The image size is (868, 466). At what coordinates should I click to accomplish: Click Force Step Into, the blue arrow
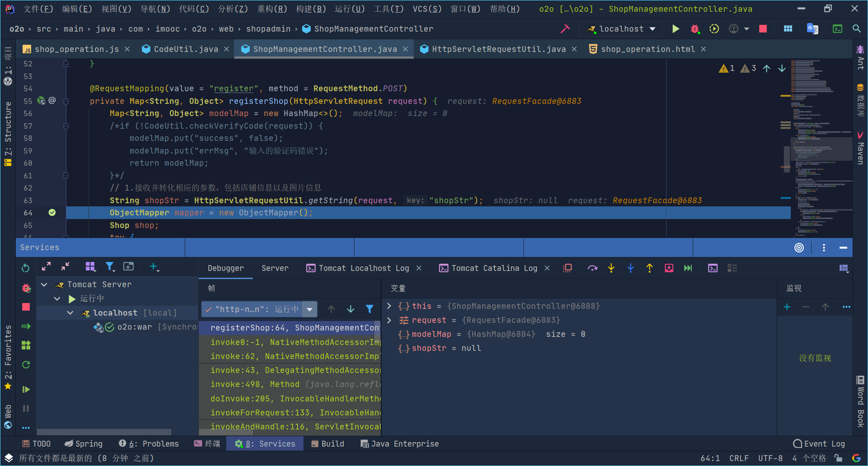630,268
